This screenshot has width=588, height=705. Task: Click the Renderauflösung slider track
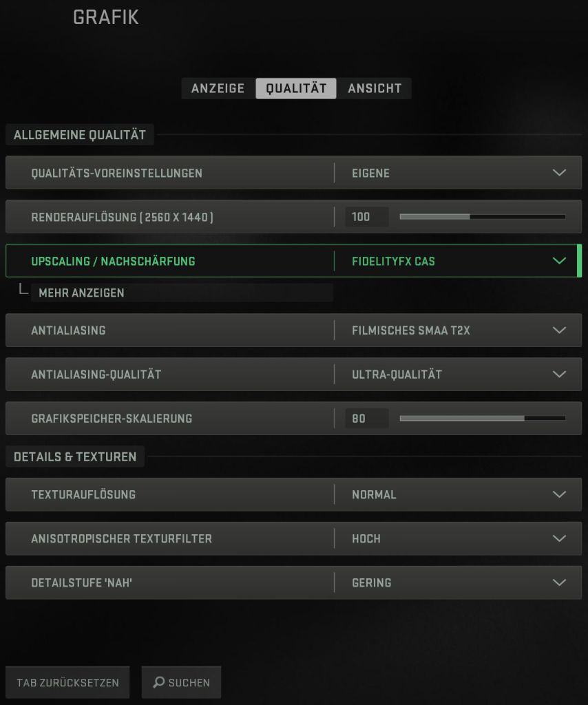click(x=483, y=217)
